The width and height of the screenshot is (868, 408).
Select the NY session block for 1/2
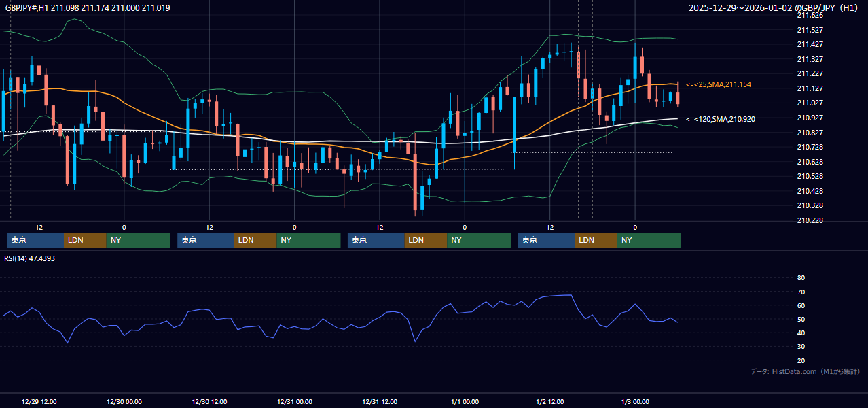[x=649, y=240]
